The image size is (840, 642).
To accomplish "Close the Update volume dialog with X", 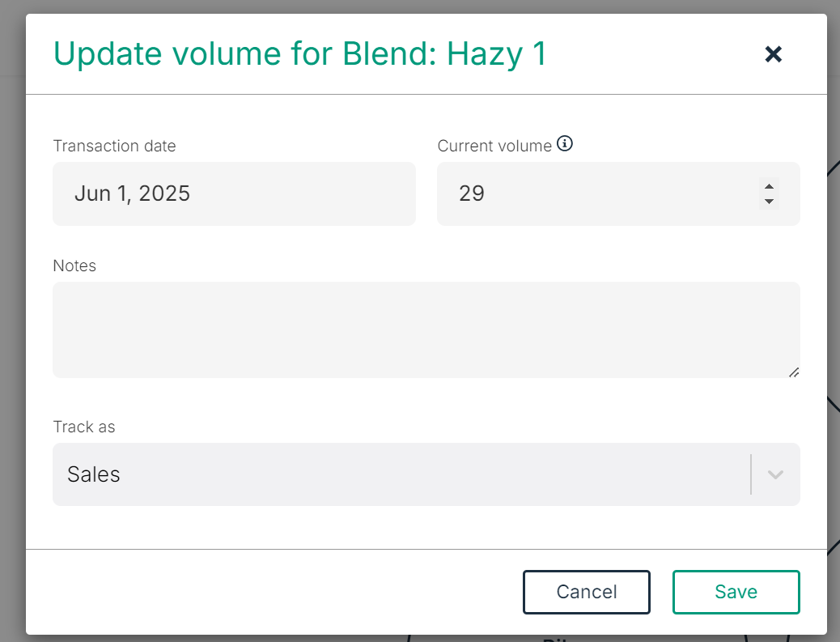I will coord(773,54).
